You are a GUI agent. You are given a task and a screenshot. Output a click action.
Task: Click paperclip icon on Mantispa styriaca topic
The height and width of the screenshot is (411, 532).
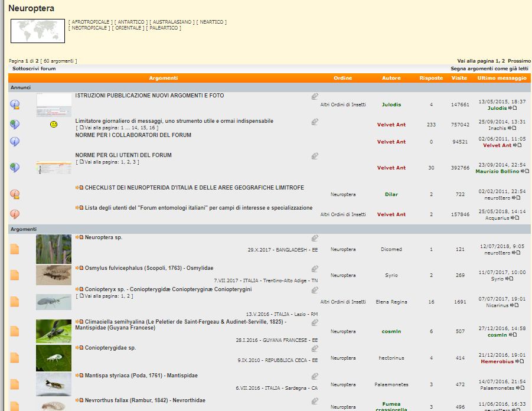pos(315,376)
